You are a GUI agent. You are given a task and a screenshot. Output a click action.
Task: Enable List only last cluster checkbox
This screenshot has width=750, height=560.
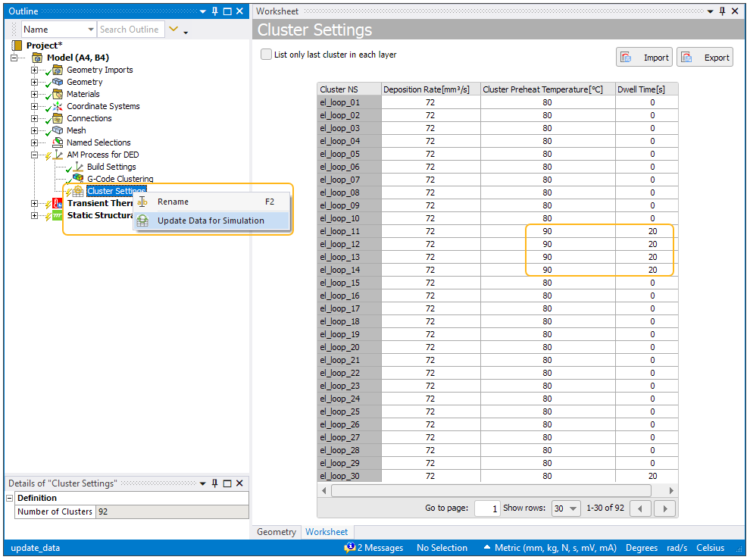tap(266, 55)
